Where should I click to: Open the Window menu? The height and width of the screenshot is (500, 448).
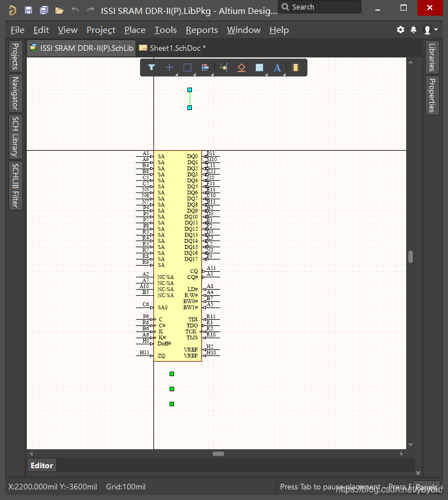(244, 30)
